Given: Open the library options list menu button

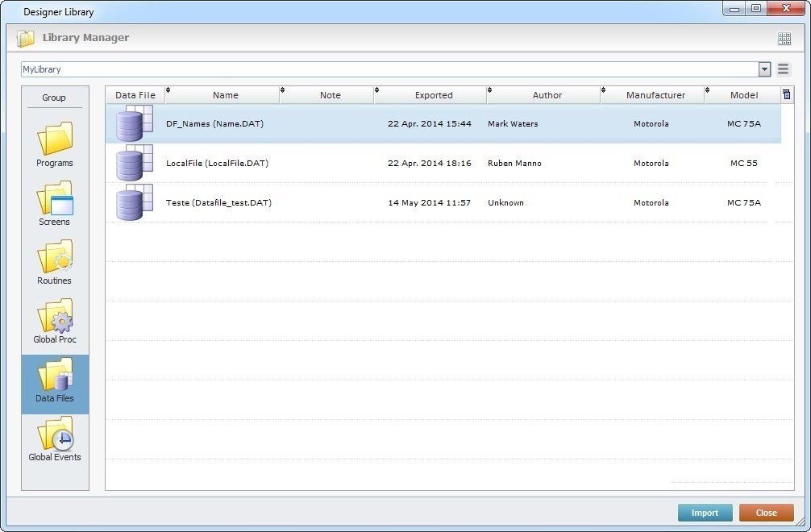Looking at the screenshot, I should click(784, 70).
